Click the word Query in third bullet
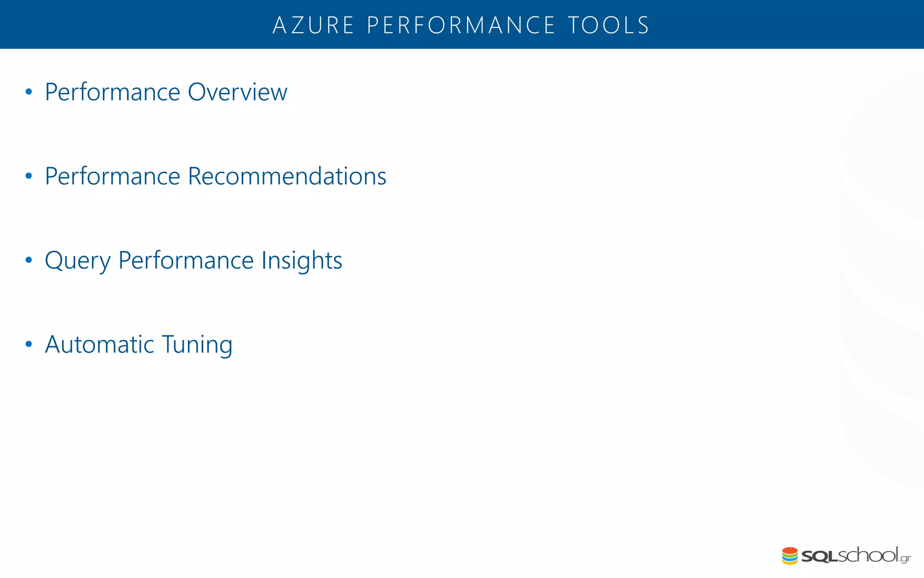 click(78, 261)
